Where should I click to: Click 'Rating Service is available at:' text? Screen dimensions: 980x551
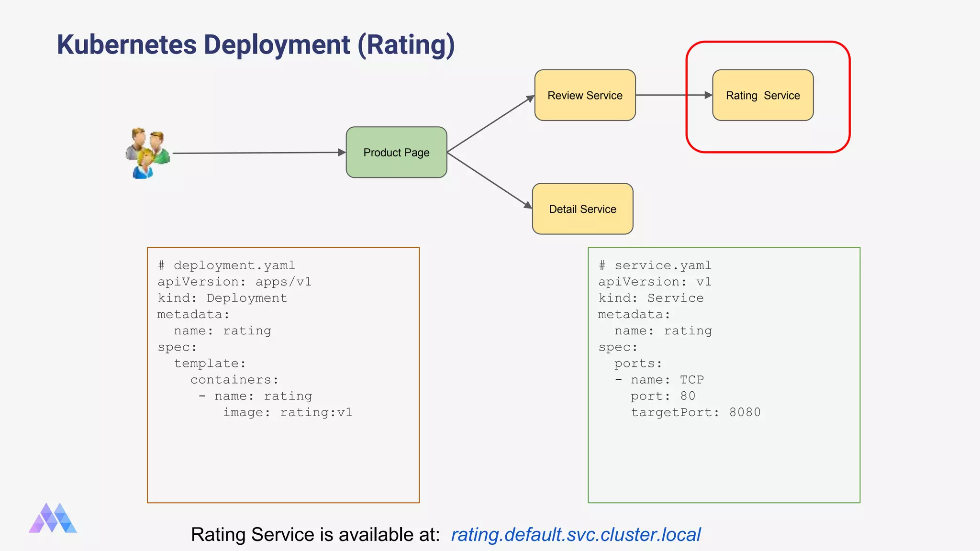click(x=315, y=535)
